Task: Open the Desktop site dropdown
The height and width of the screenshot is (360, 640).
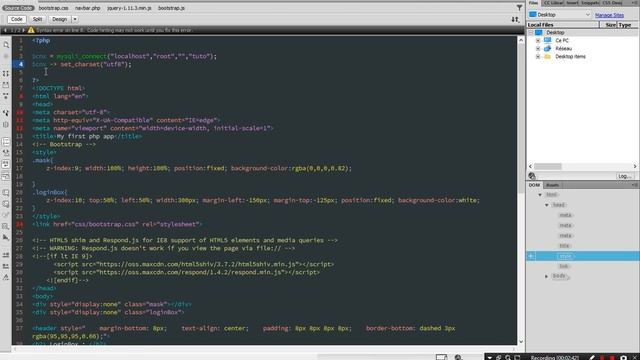Action: [560, 15]
